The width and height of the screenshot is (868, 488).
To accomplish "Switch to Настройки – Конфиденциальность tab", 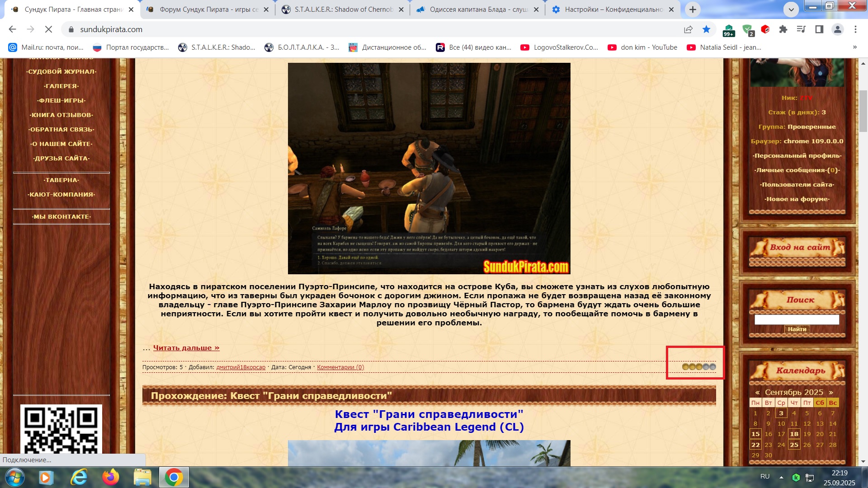I will (x=613, y=9).
